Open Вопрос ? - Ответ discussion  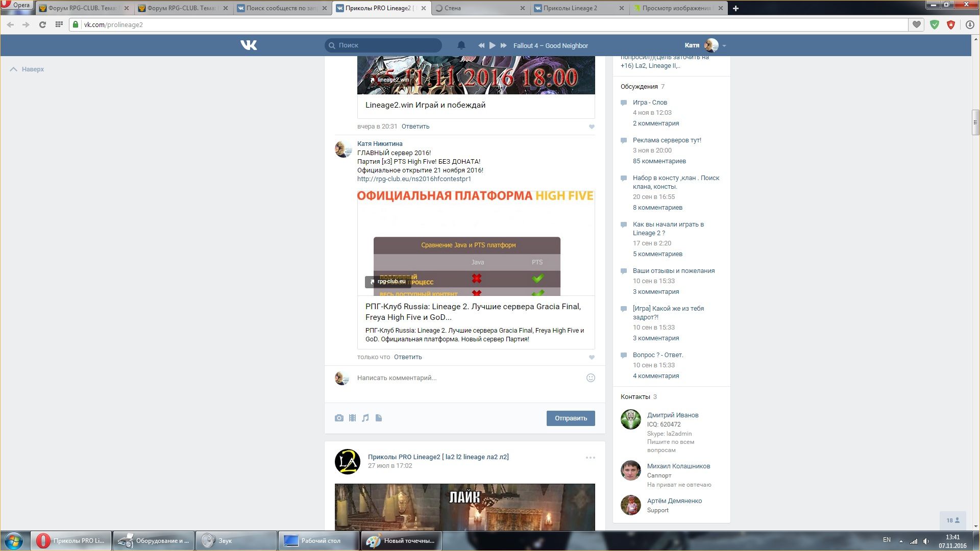coord(658,355)
